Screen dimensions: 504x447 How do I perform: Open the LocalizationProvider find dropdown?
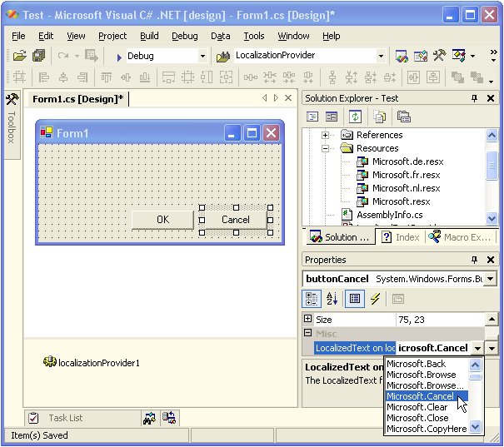point(381,57)
